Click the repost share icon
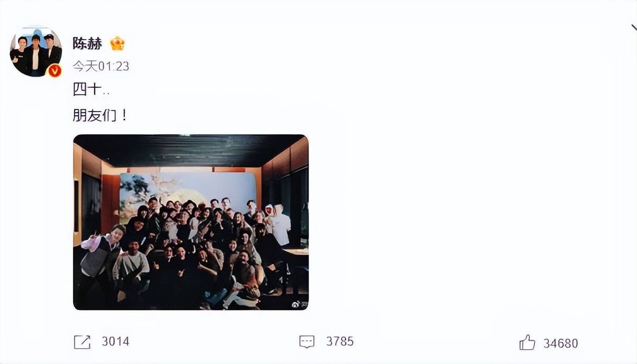The image size is (637, 364). (82, 342)
